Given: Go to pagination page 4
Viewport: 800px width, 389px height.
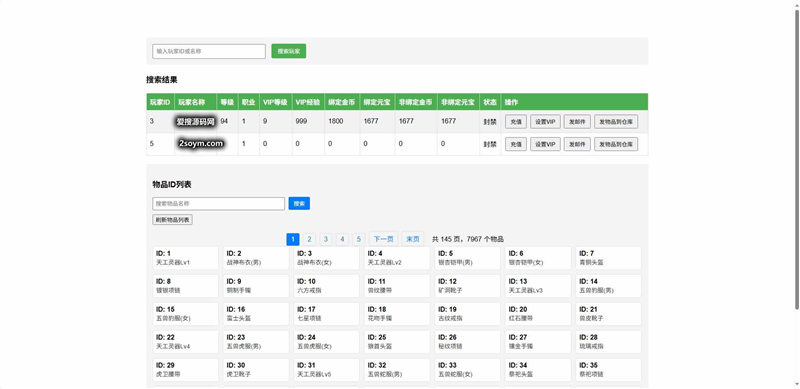Looking at the screenshot, I should tap(342, 239).
